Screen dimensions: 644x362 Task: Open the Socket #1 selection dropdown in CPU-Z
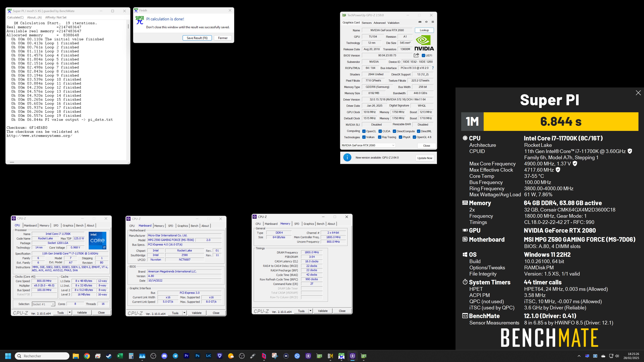pos(43,304)
